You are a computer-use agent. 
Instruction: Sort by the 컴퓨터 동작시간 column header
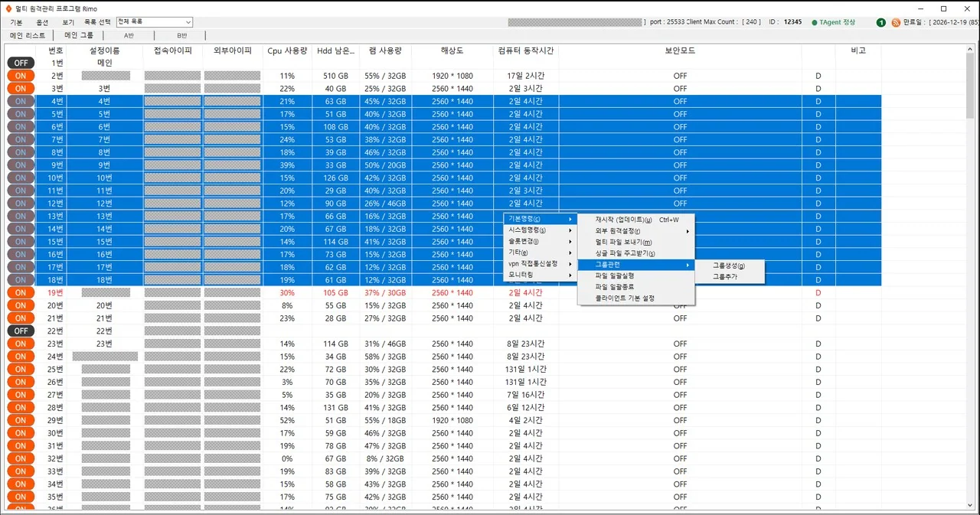(525, 51)
